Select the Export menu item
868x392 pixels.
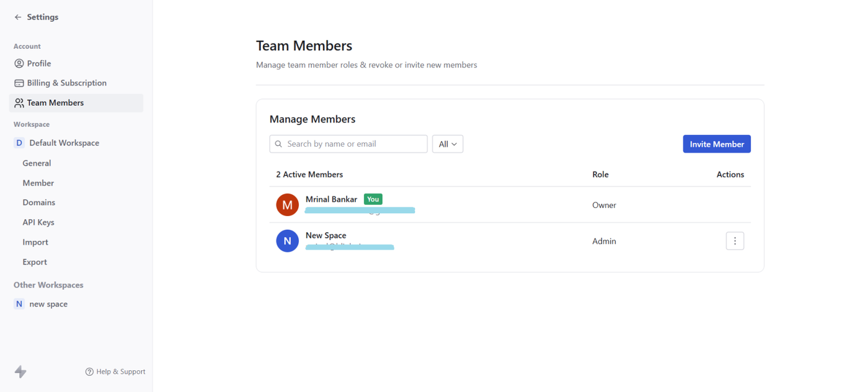pos(35,262)
